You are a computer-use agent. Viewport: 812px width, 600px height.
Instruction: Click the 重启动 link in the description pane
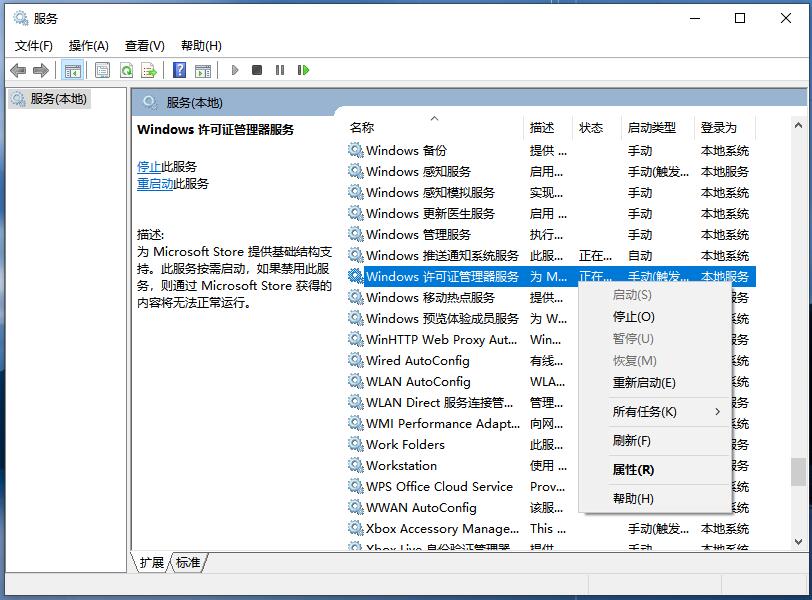click(x=155, y=184)
